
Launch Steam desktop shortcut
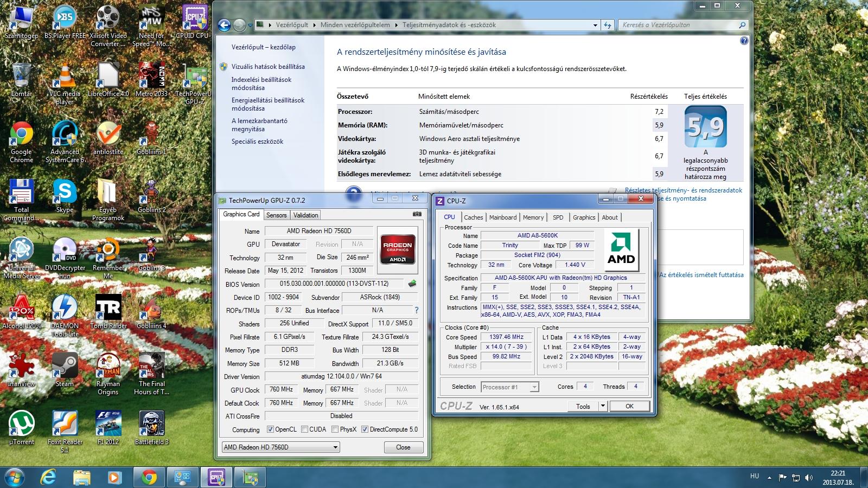point(65,370)
